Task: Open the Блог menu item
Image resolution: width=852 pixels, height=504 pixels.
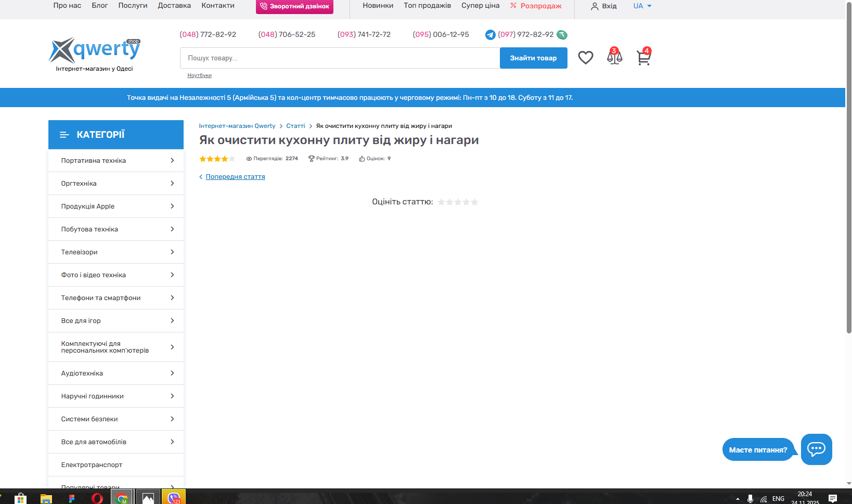Action: [x=100, y=6]
